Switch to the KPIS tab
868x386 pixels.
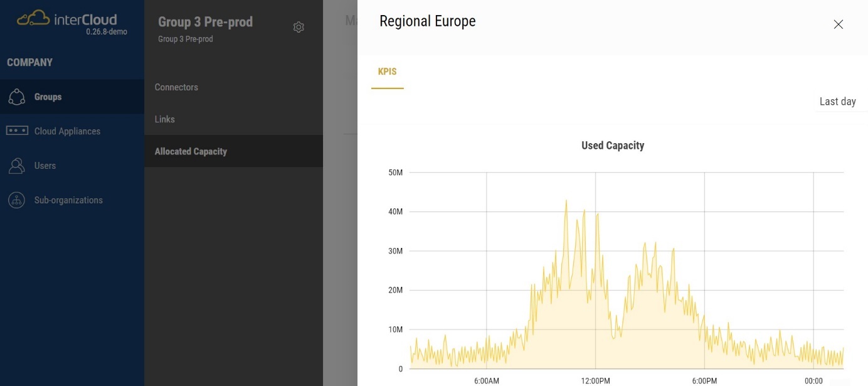pos(387,72)
